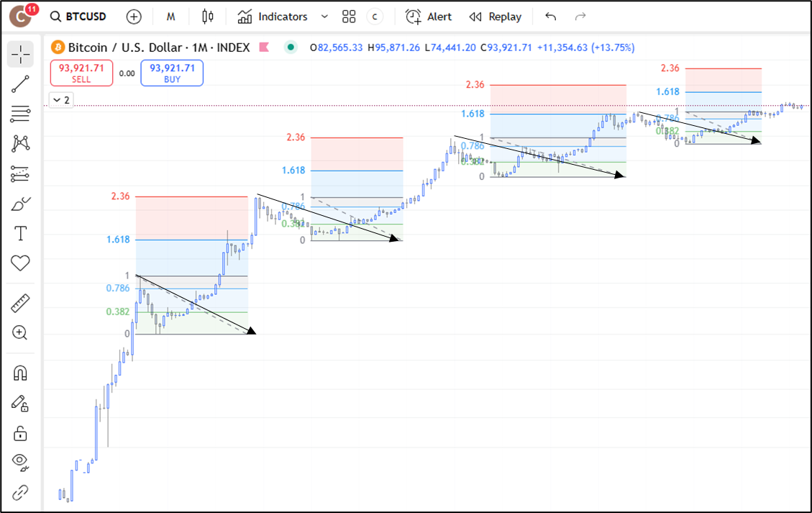Open the Indicators menu

(273, 17)
